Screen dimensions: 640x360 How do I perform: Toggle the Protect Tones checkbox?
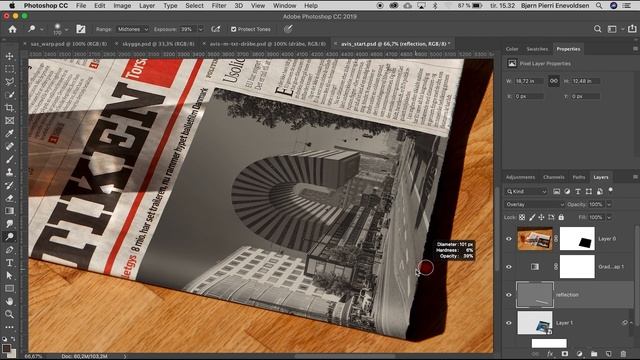click(x=233, y=29)
